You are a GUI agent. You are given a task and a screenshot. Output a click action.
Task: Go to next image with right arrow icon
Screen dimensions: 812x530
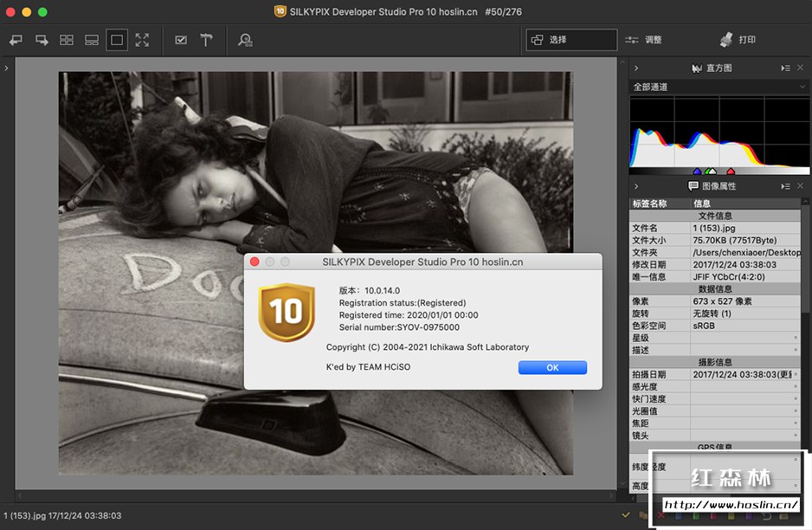tap(41, 40)
